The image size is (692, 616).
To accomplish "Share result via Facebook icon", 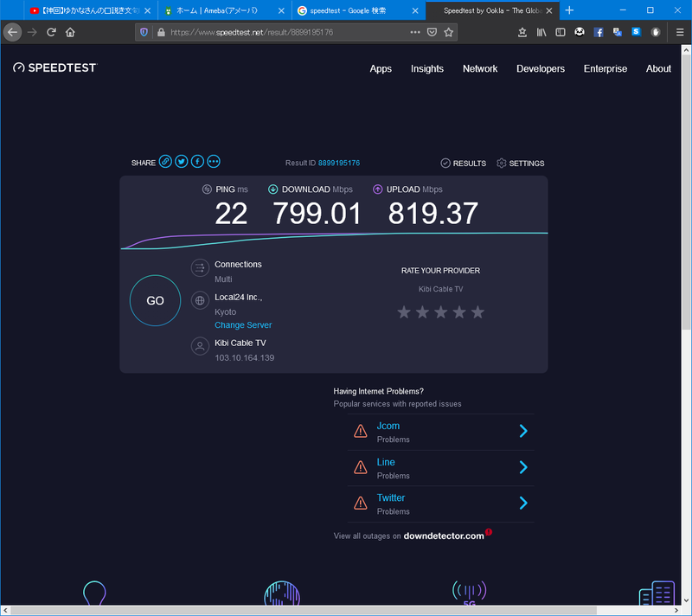I will tap(197, 162).
